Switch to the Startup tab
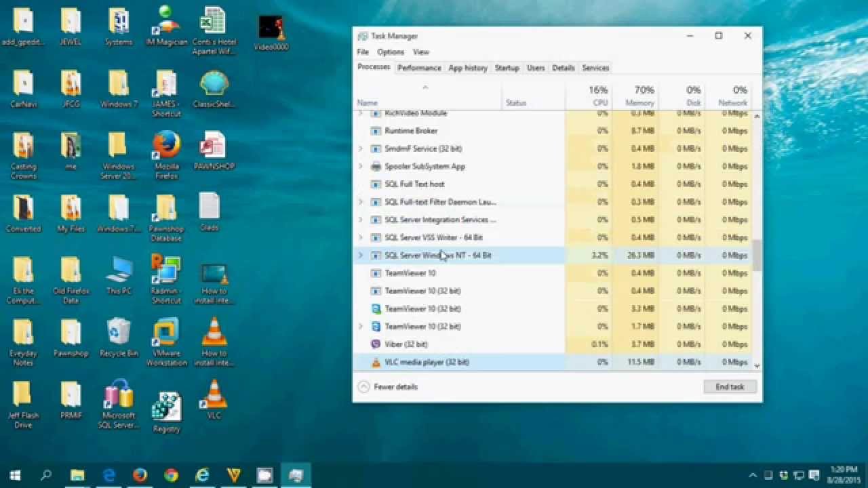The width and height of the screenshot is (868, 488). tap(507, 68)
